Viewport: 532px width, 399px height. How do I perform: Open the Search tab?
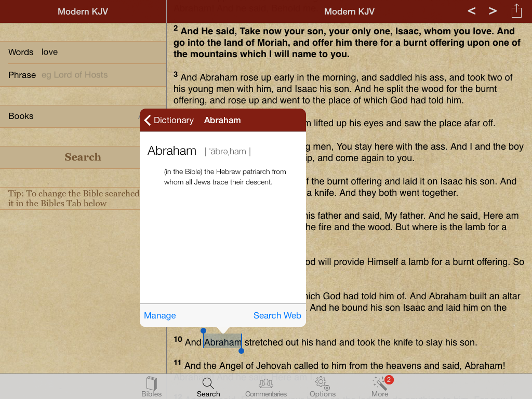tap(208, 387)
